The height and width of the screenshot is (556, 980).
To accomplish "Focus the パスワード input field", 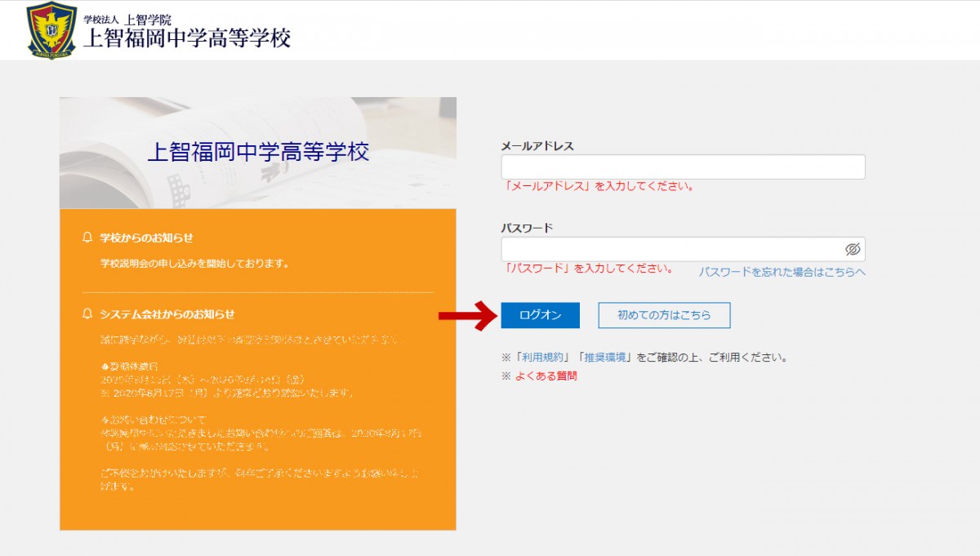I will tap(683, 249).
